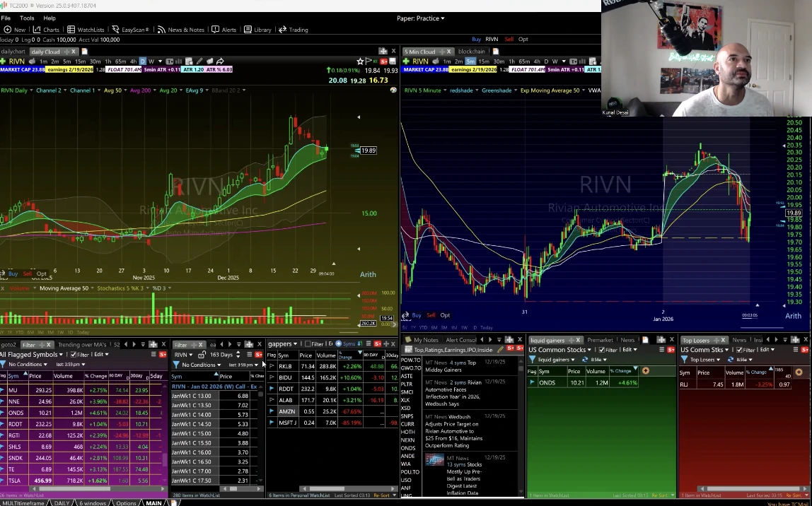Click Re-Sort in the gappers panel footer
The height and width of the screenshot is (506, 812).
coord(381,495)
